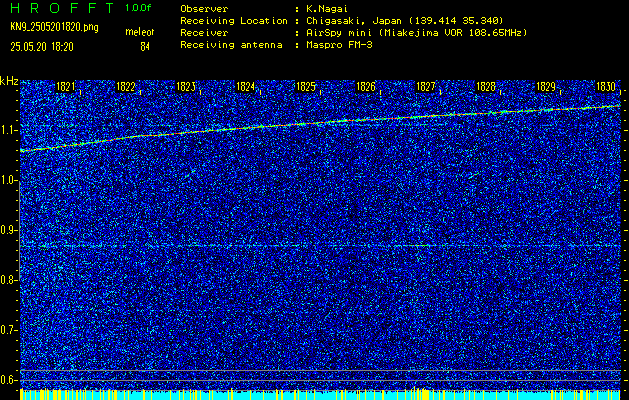The width and height of the screenshot is (629, 400).
Task: Click the 0.8 frequency axis label
Action: [x=8, y=280]
